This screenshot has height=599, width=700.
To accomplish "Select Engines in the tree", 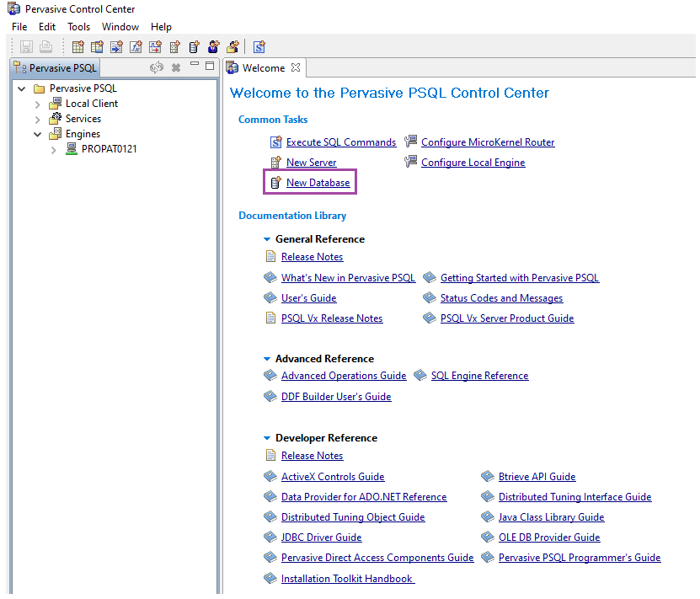I will click(x=83, y=134).
